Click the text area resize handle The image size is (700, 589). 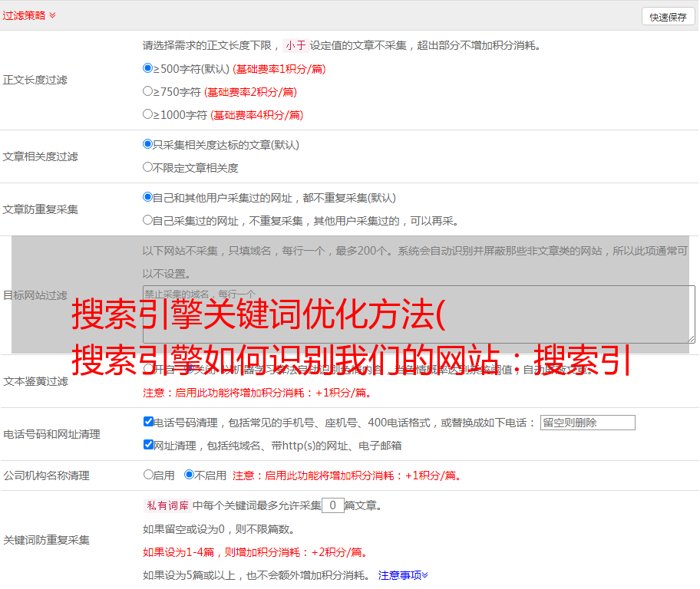691,339
